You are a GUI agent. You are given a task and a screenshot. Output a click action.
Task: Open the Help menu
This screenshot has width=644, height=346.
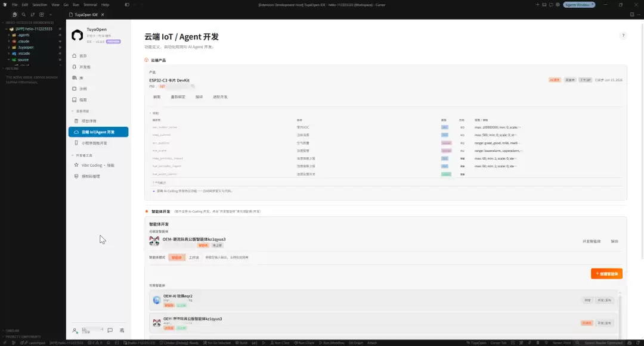[105, 5]
